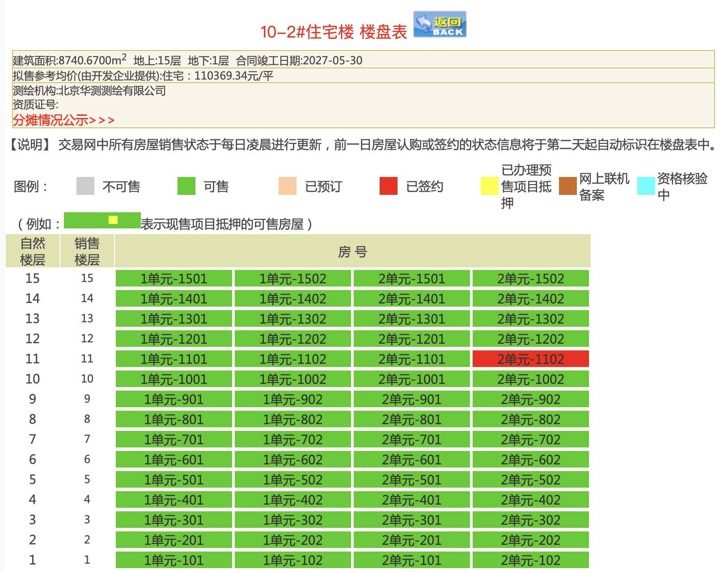Image resolution: width=728 pixels, height=573 pixels.
Task: Select room 1单元-1201
Action: pyautogui.click(x=174, y=339)
